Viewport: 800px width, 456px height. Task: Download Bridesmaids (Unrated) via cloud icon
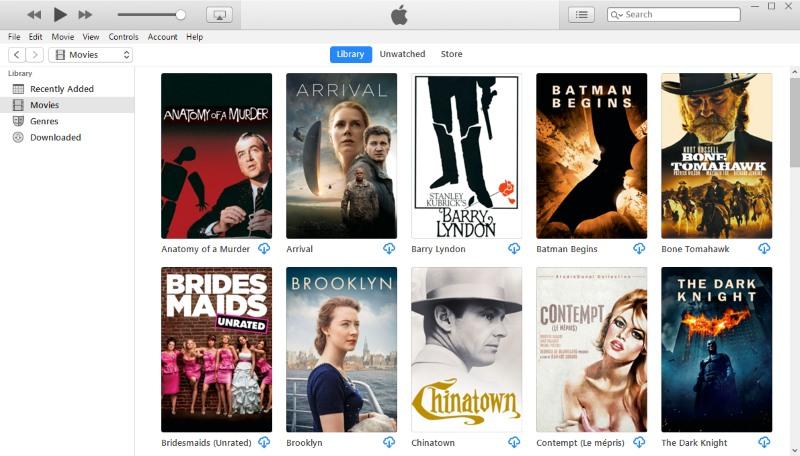click(264, 442)
